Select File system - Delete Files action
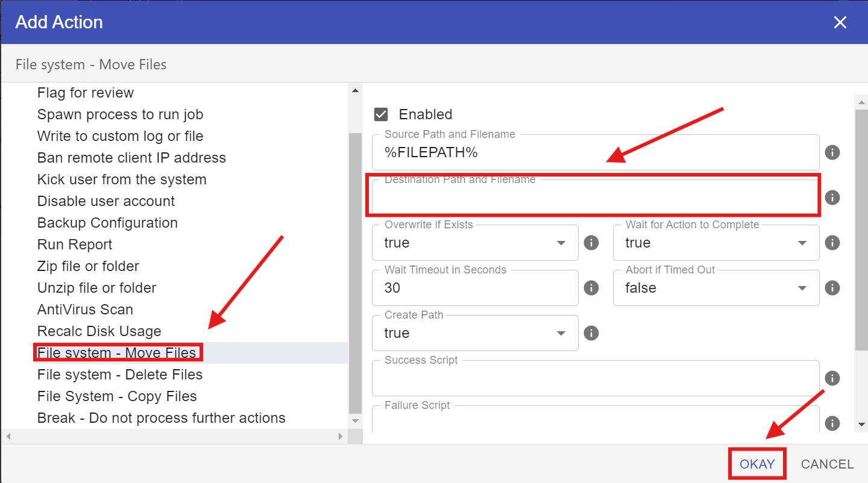Viewport: 868px width, 483px height. tap(119, 375)
